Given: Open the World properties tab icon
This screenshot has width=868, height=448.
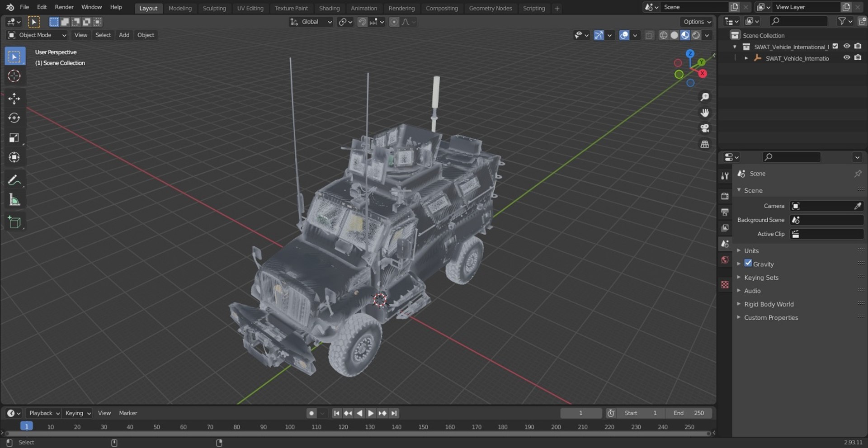Looking at the screenshot, I should [725, 260].
